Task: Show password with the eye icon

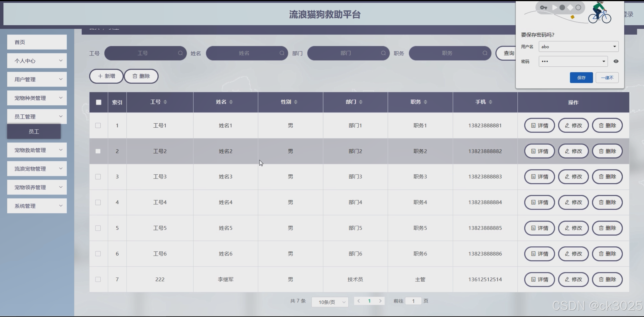Action: point(616,61)
